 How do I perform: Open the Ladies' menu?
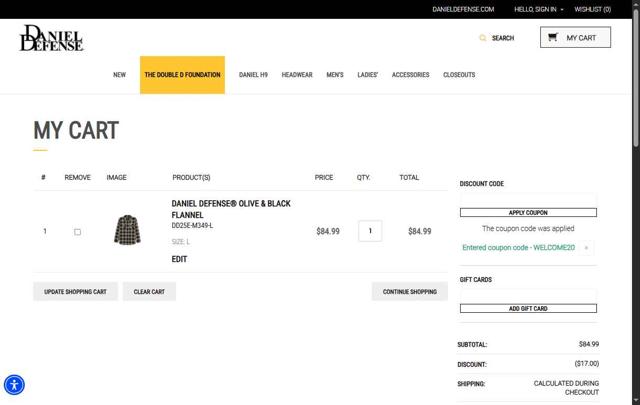pyautogui.click(x=368, y=75)
